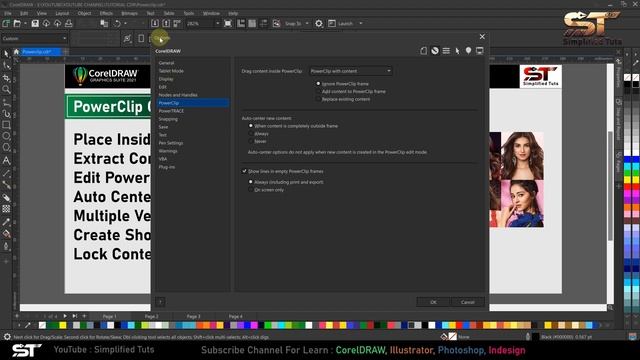
Task: Click the Print toolbar icon
Action: click(x=69, y=23)
